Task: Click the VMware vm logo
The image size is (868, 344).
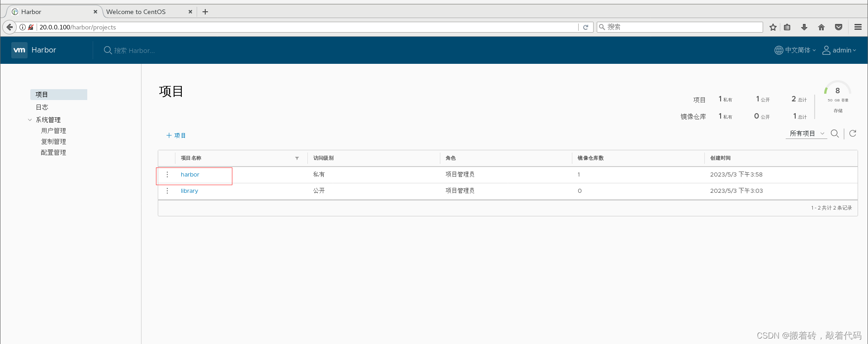Action: 19,50
